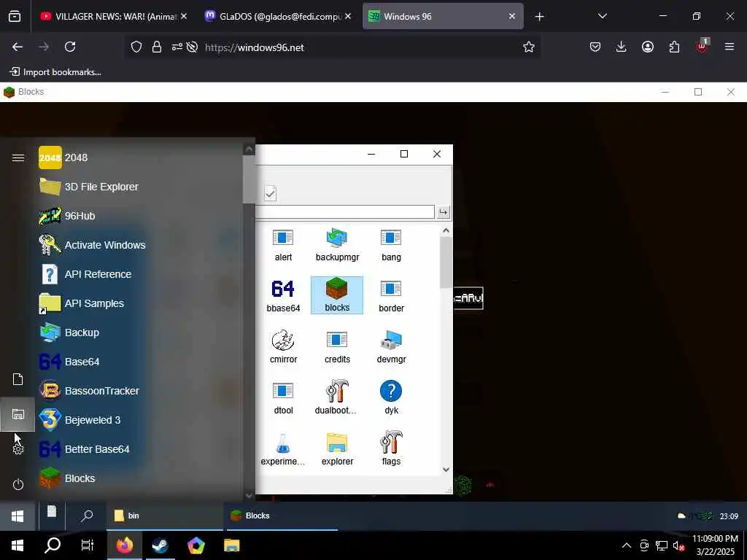This screenshot has height=560, width=747.
Task: Select the cmirror file icon
Action: tap(283, 346)
